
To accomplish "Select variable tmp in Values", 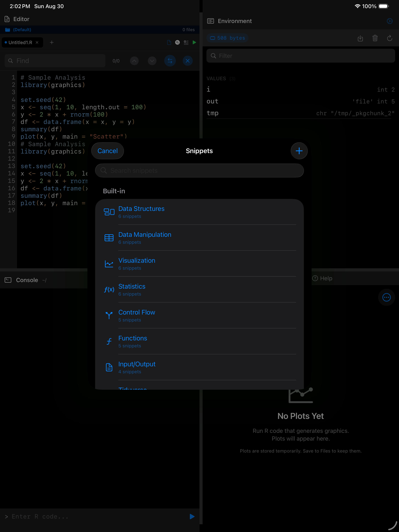I will click(301, 113).
